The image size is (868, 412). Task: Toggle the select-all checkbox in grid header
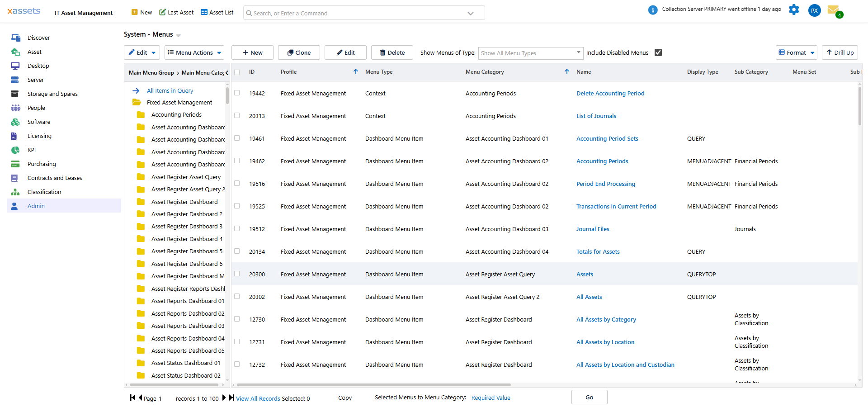coord(237,71)
